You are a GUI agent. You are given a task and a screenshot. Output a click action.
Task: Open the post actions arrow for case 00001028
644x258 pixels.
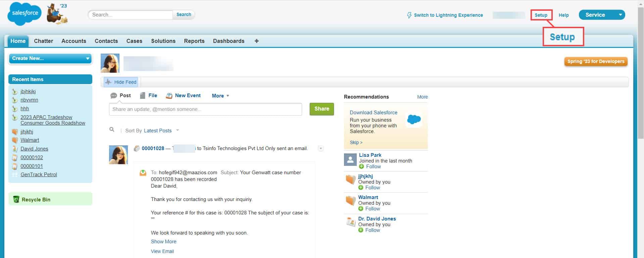coord(321,148)
